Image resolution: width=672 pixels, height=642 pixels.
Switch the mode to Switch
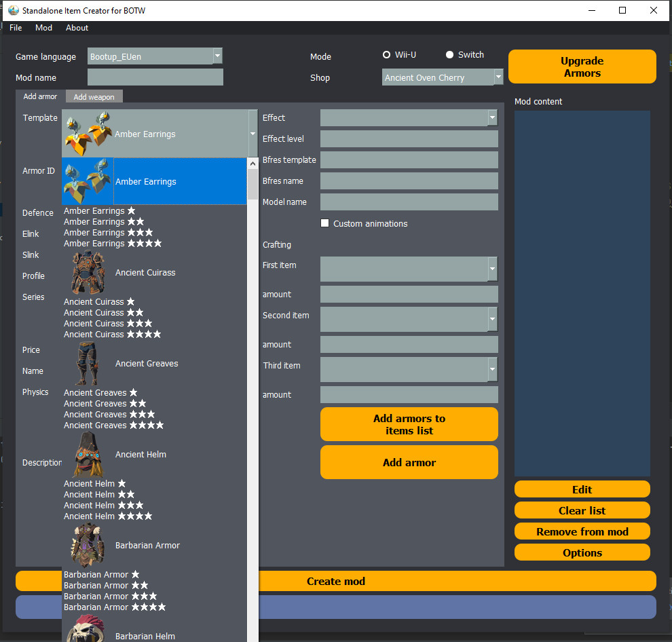449,55
